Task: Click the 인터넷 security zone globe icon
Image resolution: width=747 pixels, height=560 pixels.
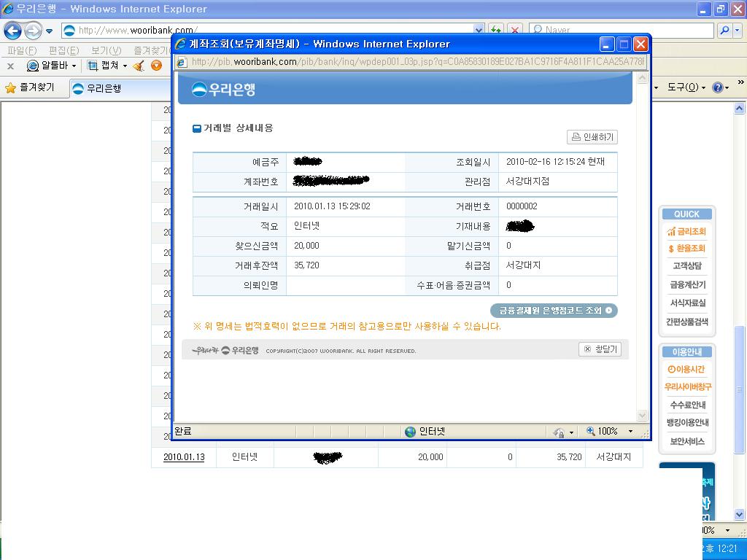Action: [x=410, y=432]
